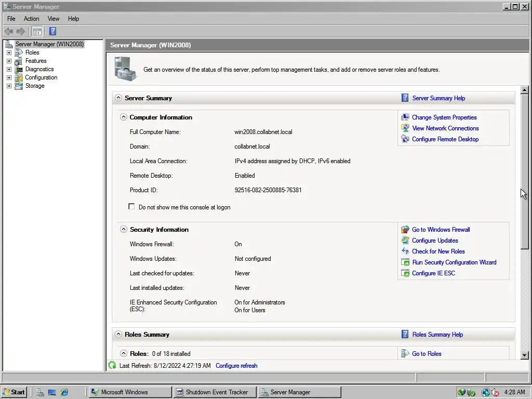Expand the Storage tree node
Viewport: 532px width, 399px height.
(x=9, y=86)
